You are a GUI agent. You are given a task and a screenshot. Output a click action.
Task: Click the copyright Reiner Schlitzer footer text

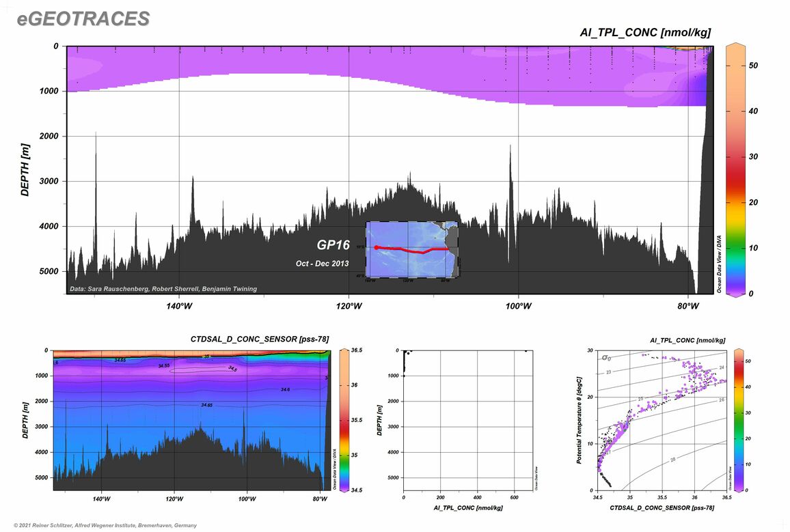click(101, 525)
